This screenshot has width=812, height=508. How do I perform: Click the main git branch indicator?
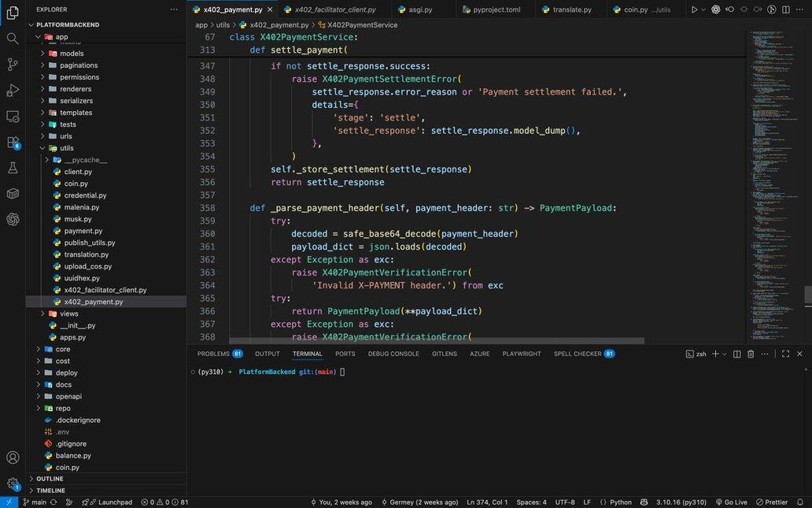pyautogui.click(x=34, y=502)
